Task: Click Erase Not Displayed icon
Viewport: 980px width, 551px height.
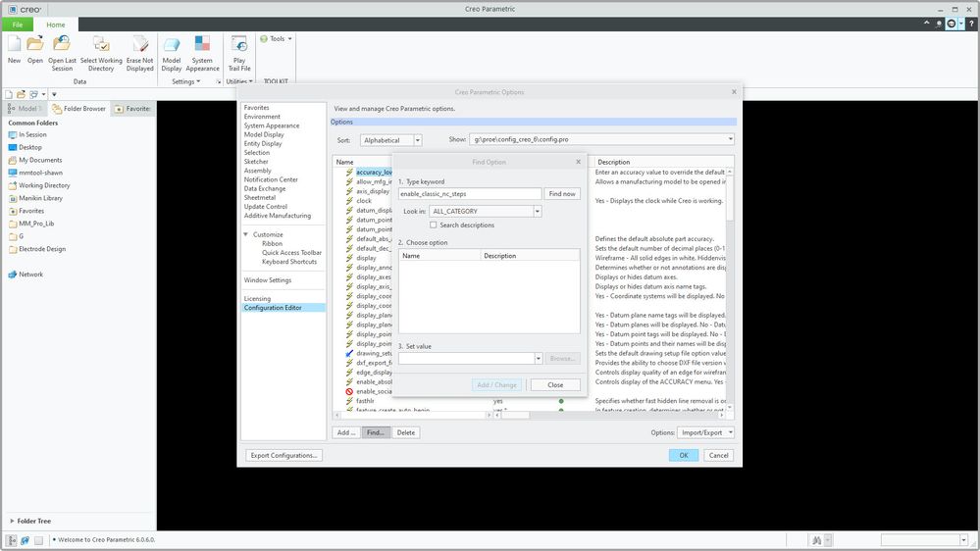Action: coord(140,45)
